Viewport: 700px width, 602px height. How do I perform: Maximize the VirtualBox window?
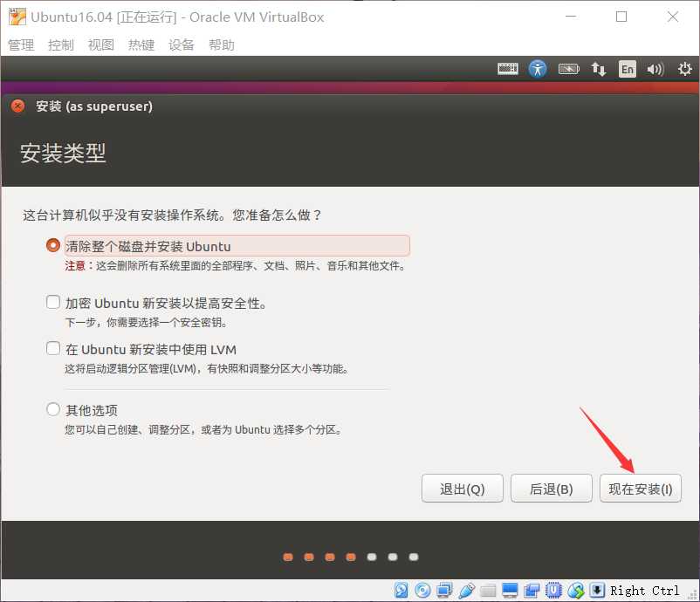click(x=621, y=17)
